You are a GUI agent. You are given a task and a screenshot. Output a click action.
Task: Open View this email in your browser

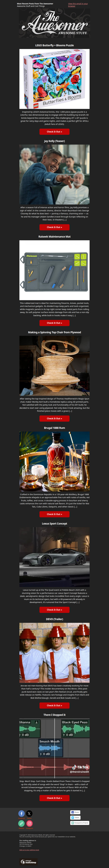click(78, 5)
